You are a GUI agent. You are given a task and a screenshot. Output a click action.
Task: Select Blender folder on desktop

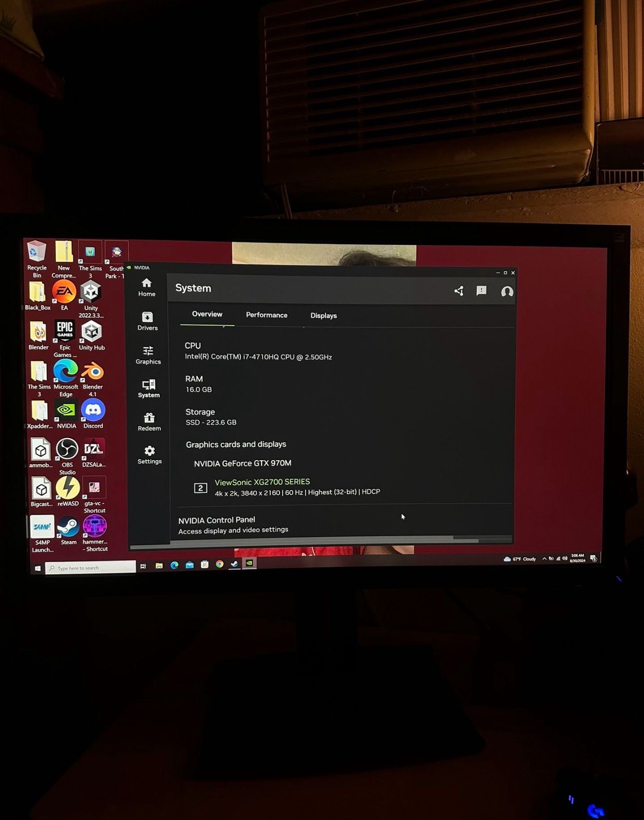38,336
